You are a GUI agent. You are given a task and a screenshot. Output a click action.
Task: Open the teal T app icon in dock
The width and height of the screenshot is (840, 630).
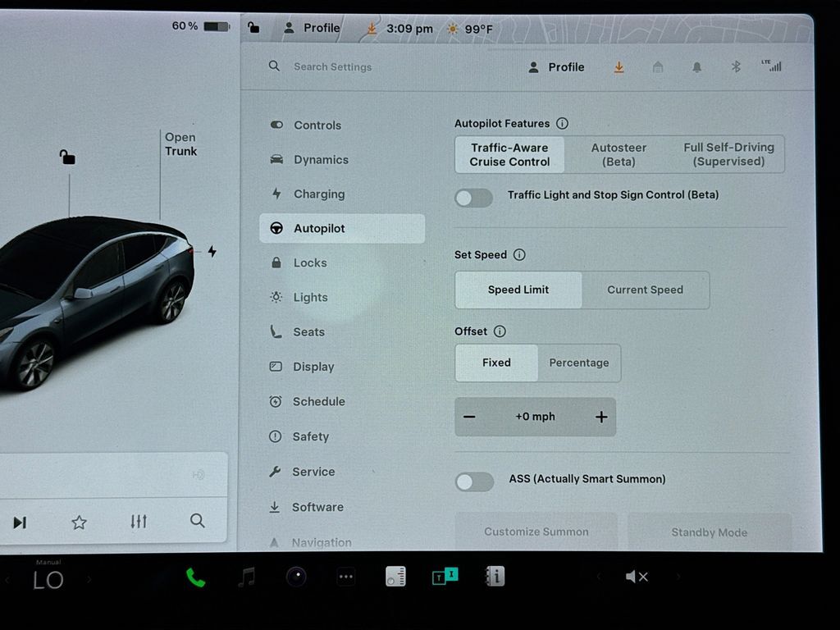445,576
